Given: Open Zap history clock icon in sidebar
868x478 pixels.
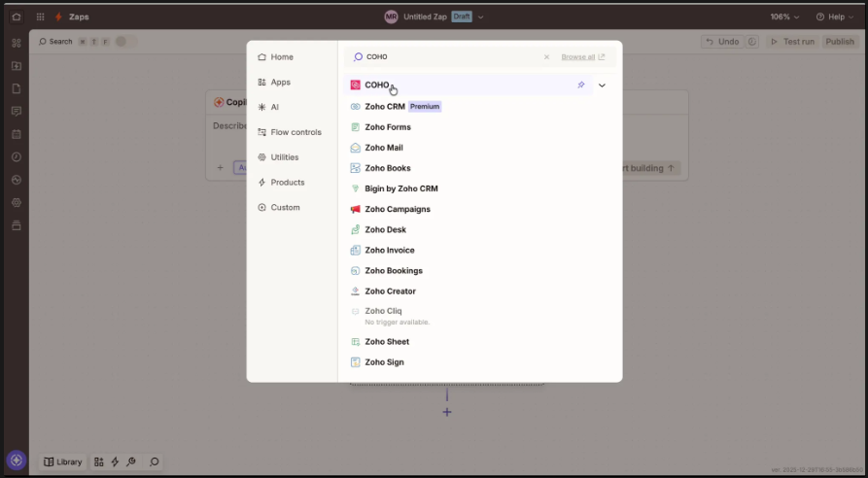Looking at the screenshot, I should tap(16, 156).
